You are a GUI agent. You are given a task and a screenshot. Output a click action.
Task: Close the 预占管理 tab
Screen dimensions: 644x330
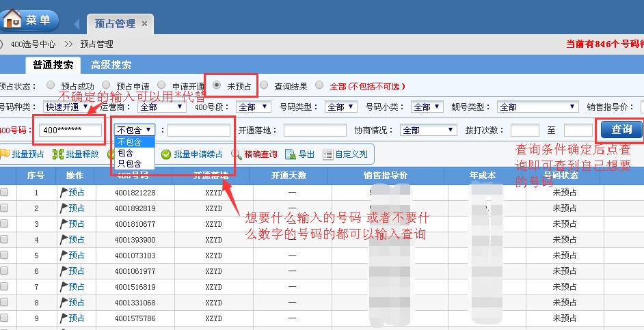click(144, 24)
